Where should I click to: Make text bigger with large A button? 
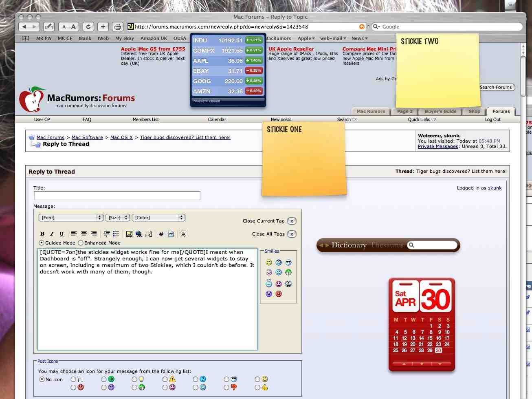(74, 27)
